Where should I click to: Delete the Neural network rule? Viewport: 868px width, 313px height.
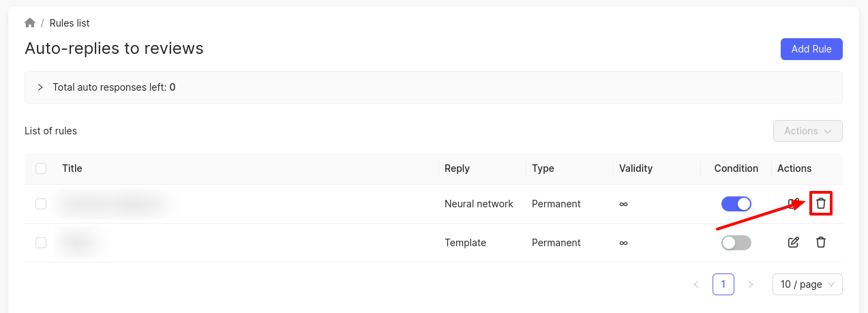821,203
